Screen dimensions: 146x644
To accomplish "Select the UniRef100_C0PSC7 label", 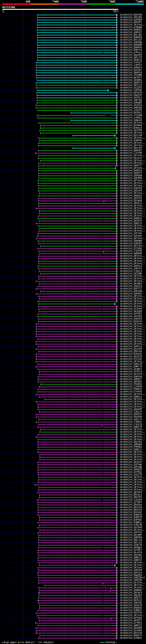I will (131, 63).
